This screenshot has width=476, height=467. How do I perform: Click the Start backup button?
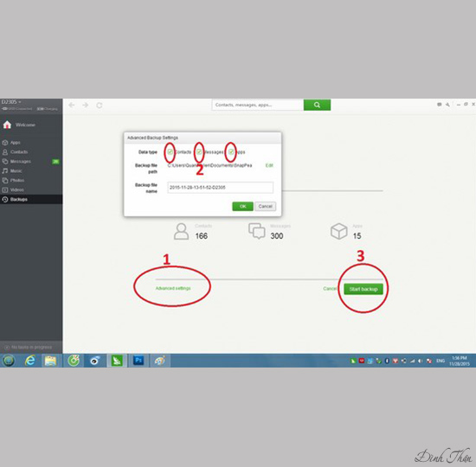[x=363, y=289]
